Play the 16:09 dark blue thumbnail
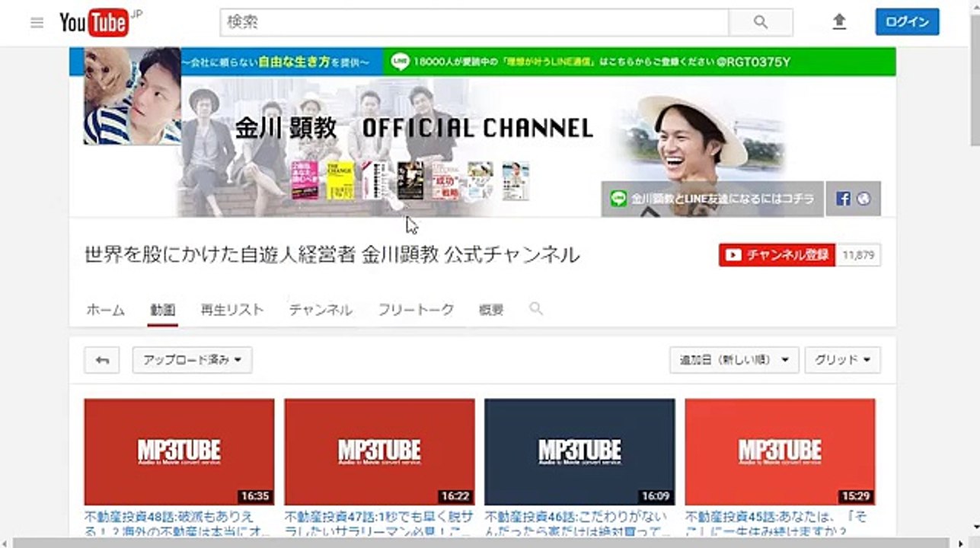 [x=579, y=452]
